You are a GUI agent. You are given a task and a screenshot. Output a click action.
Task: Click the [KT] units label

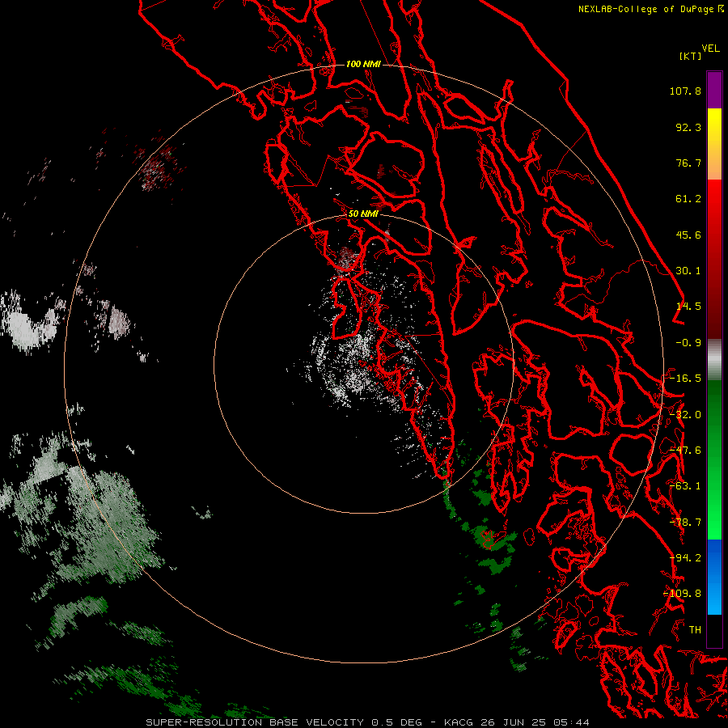click(x=691, y=56)
